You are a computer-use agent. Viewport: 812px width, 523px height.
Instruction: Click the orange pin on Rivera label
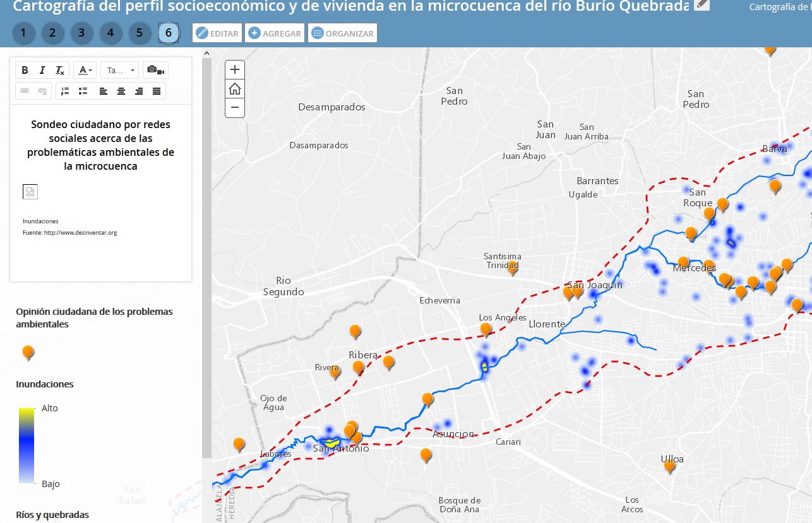tap(335, 372)
